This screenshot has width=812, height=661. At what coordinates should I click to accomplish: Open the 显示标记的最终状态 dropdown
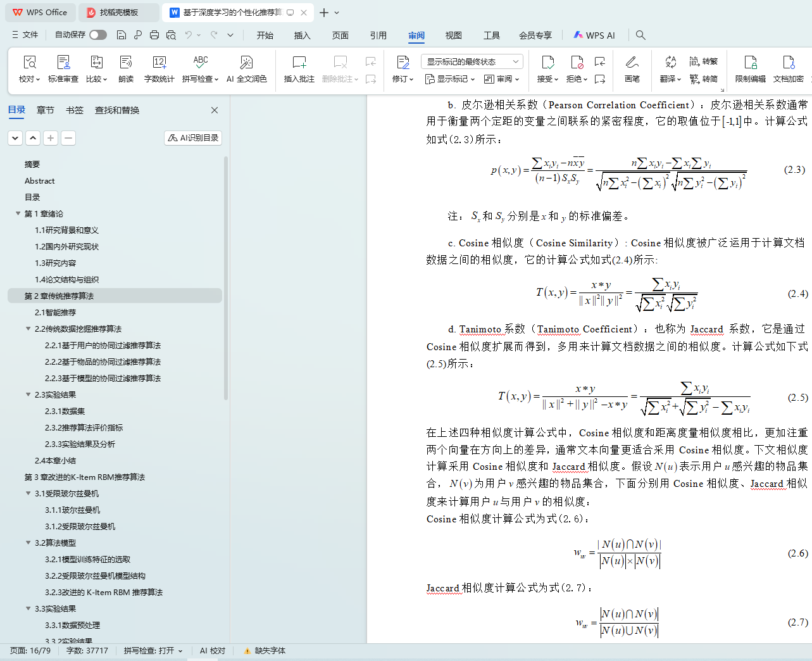pyautogui.click(x=472, y=61)
